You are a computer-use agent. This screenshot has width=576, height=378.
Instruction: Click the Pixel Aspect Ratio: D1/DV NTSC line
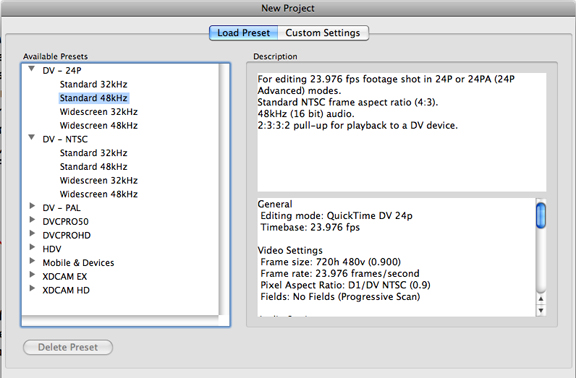[x=345, y=285]
